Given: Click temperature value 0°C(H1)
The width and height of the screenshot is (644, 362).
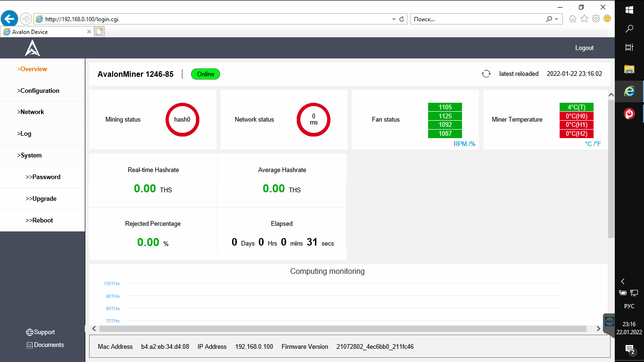Looking at the screenshot, I should point(577,125).
